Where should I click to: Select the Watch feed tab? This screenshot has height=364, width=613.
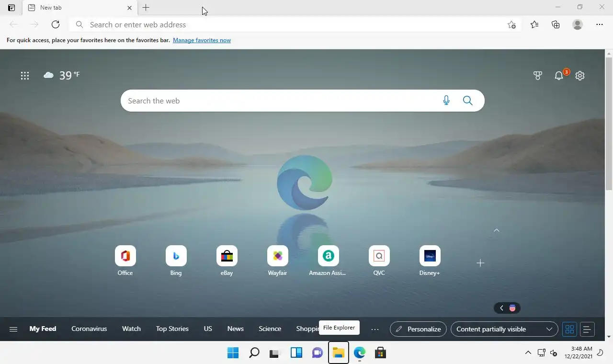[x=131, y=329]
